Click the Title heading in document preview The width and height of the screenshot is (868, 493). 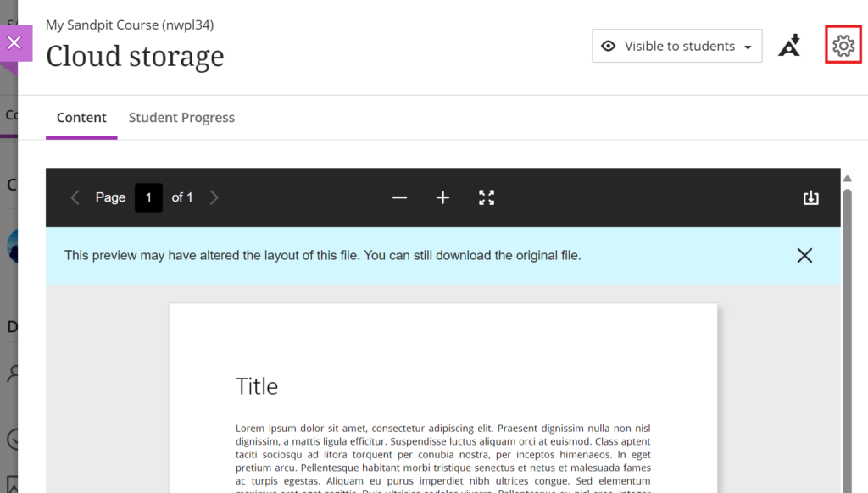coord(257,386)
